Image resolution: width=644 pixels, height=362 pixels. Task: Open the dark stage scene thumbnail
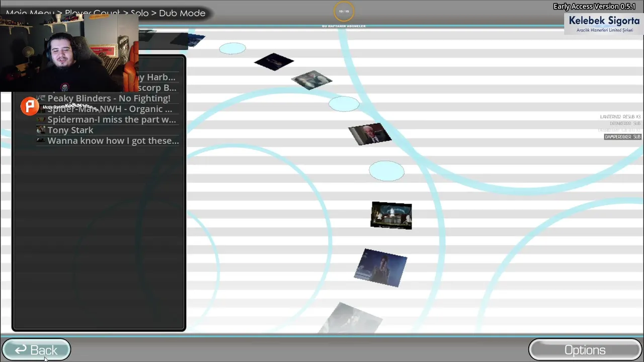pyautogui.click(x=391, y=216)
